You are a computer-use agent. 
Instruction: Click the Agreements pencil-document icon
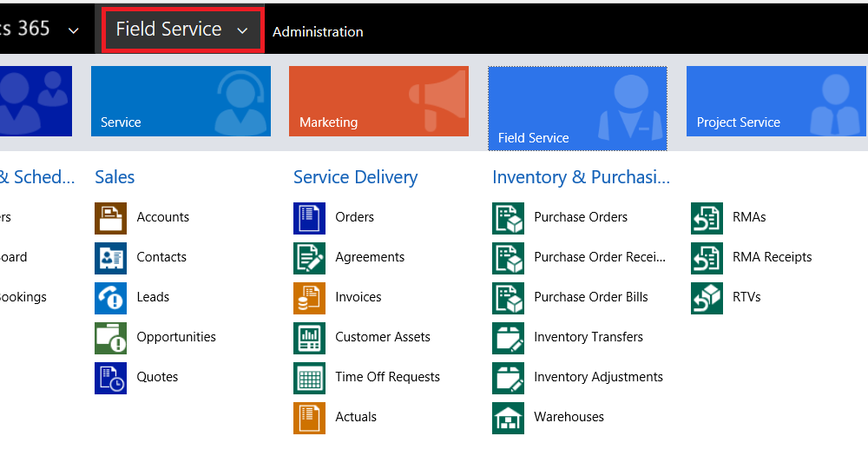click(x=310, y=258)
